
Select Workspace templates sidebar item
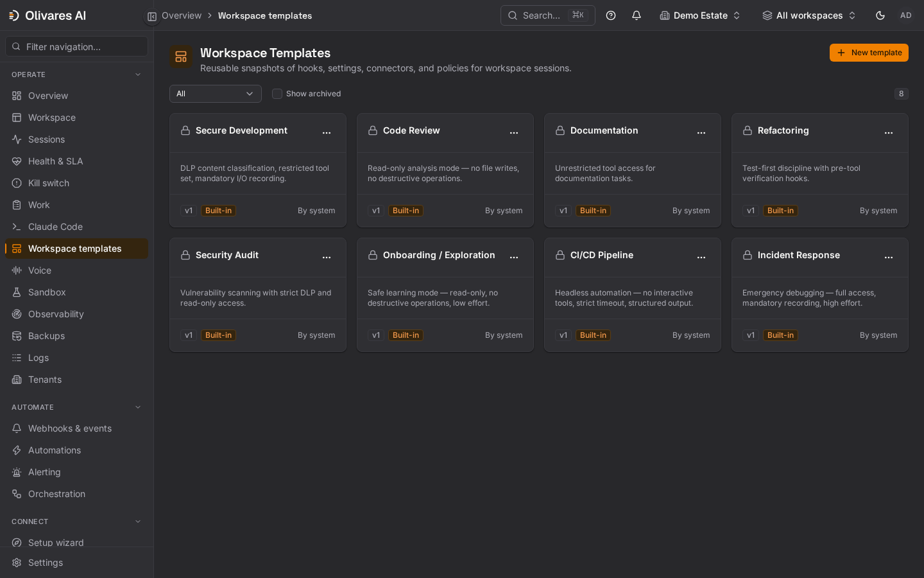click(76, 249)
